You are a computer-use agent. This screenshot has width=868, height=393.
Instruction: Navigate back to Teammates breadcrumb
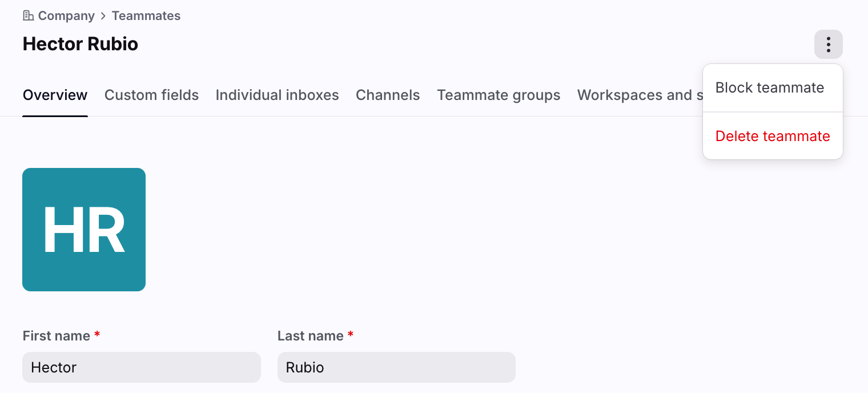(146, 16)
